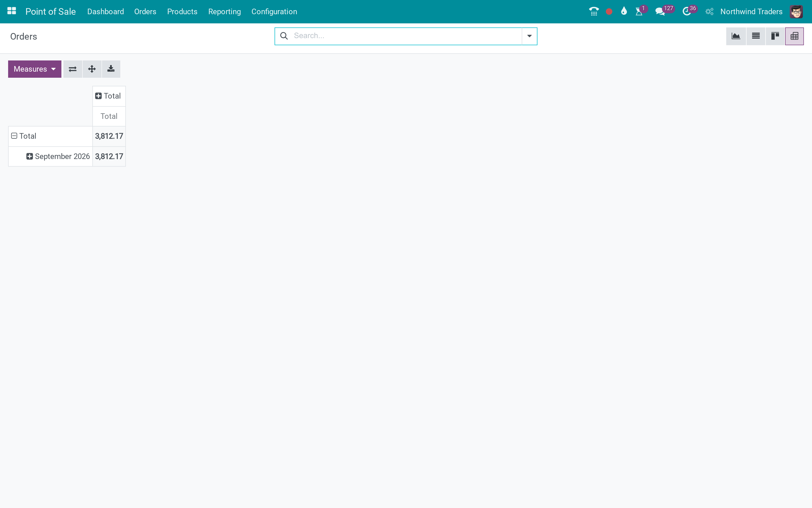Viewport: 812px width, 508px height.
Task: Click the 3,812.17 cell in Total row
Action: pos(109,136)
